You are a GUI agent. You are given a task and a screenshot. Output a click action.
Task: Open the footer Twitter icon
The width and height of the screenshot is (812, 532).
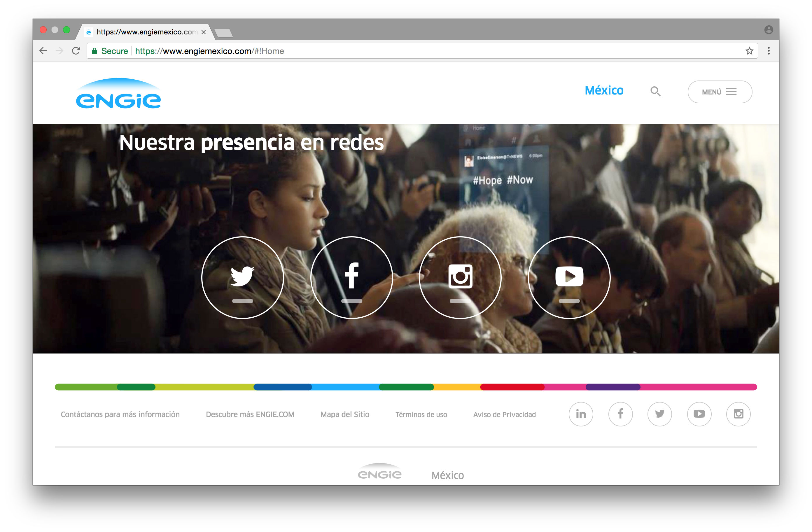point(659,414)
